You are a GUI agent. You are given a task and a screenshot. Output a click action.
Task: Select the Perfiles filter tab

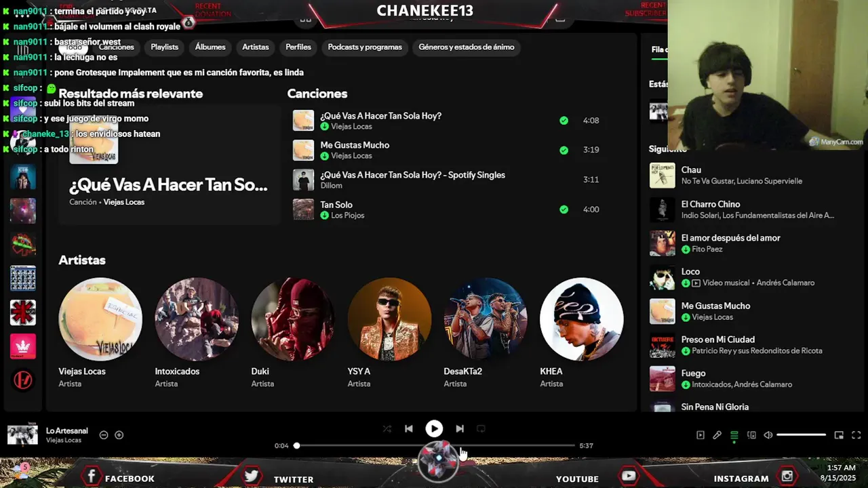click(x=298, y=47)
